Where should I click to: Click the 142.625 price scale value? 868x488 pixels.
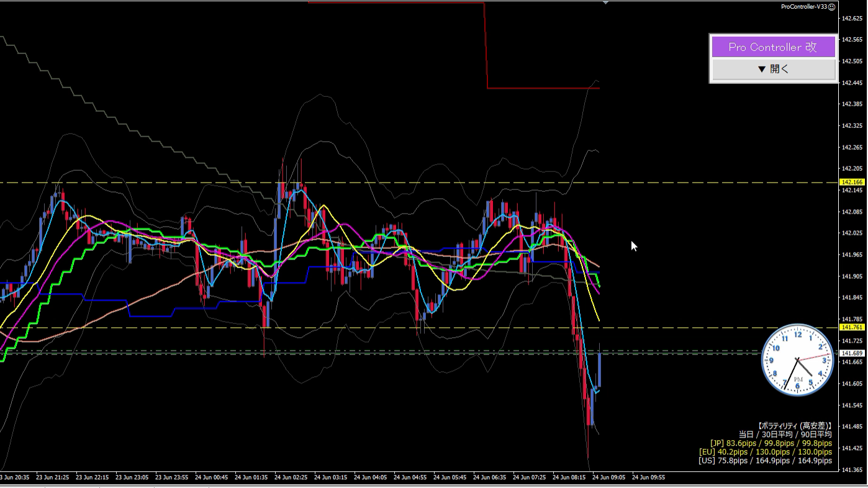852,19
